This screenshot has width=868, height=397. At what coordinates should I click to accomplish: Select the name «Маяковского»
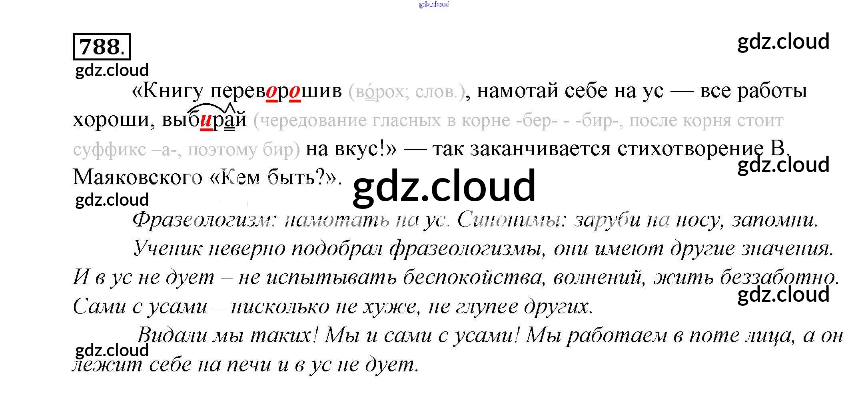tap(138, 177)
